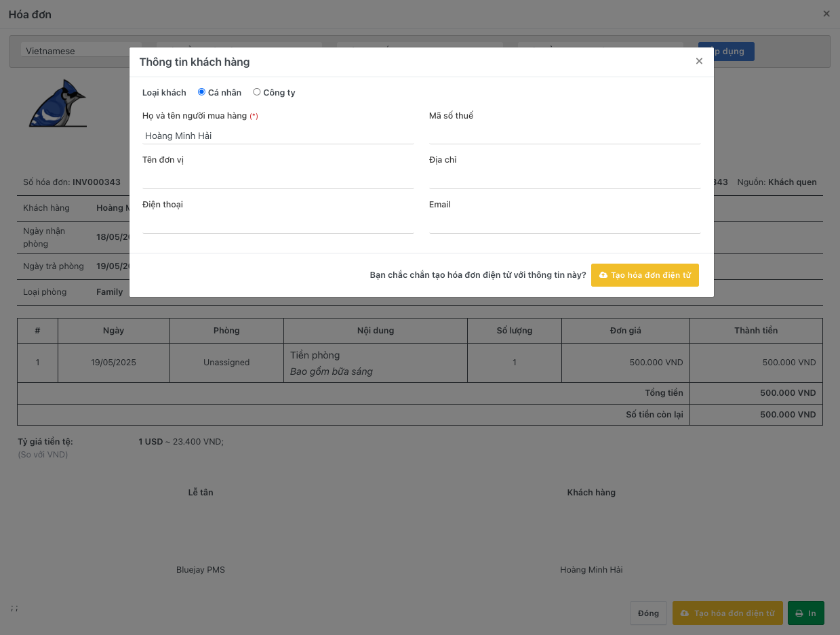Click the buyer name field with Hoàng Minh Hải
Image resolution: width=840 pixels, height=635 pixels.
(278, 136)
